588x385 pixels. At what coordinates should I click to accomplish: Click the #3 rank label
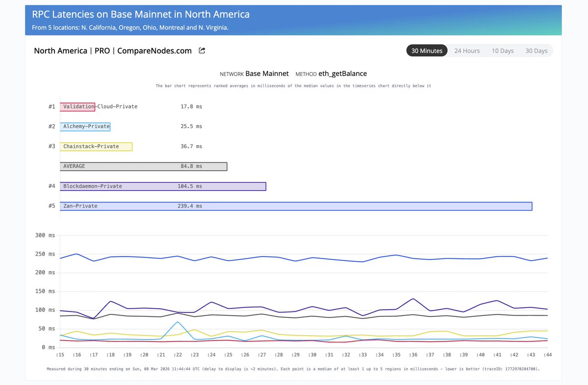click(x=51, y=146)
